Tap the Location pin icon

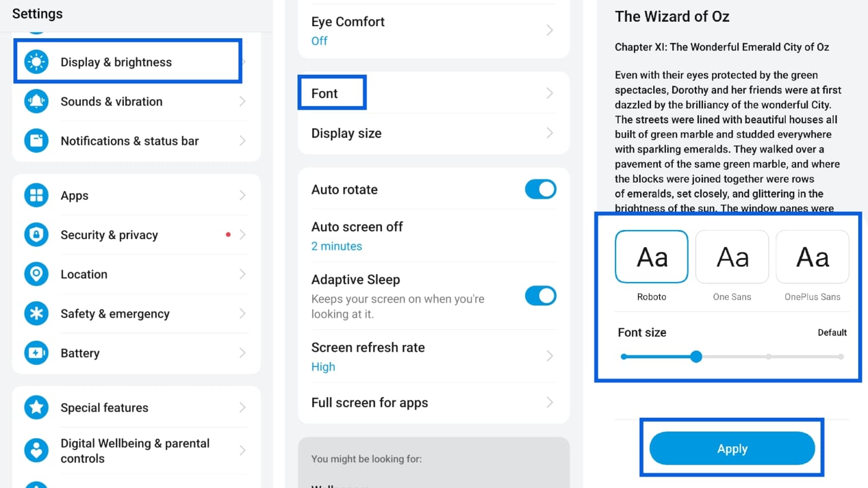point(37,274)
